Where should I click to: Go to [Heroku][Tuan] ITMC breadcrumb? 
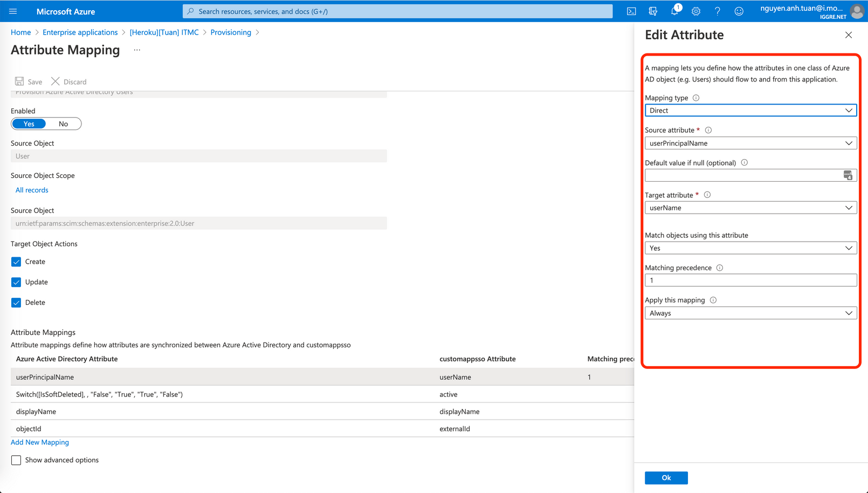164,32
